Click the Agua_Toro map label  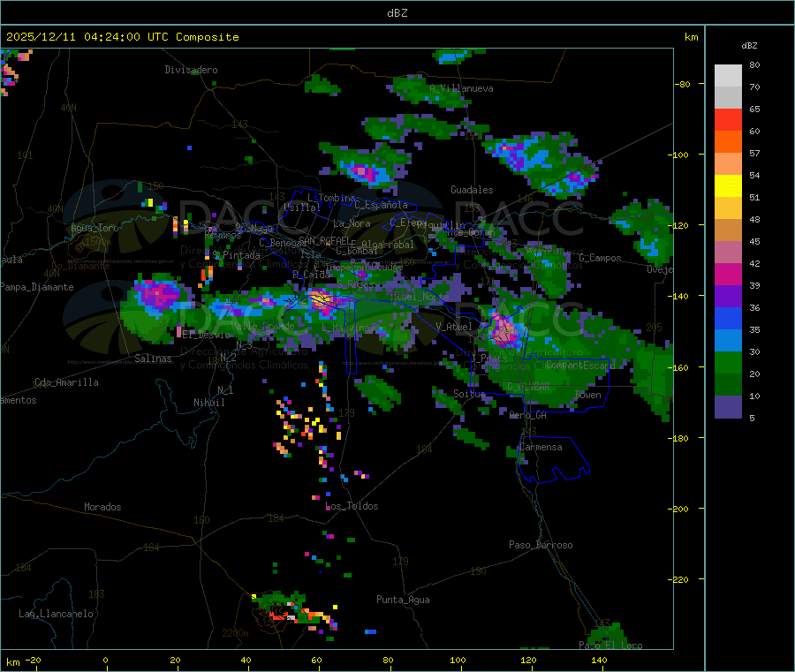pyautogui.click(x=95, y=228)
